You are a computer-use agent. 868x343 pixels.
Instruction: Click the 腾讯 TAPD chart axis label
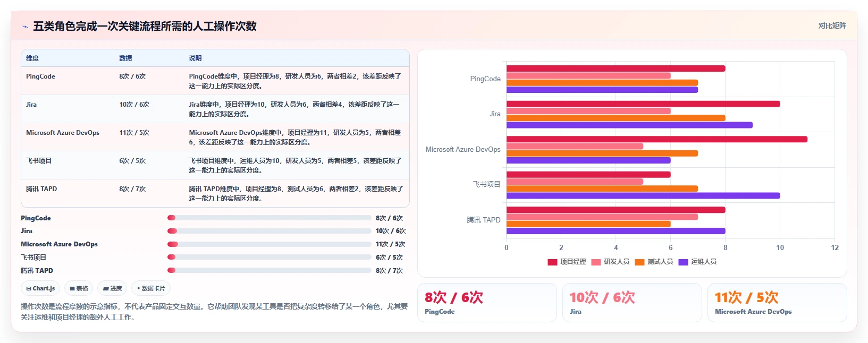pos(484,220)
